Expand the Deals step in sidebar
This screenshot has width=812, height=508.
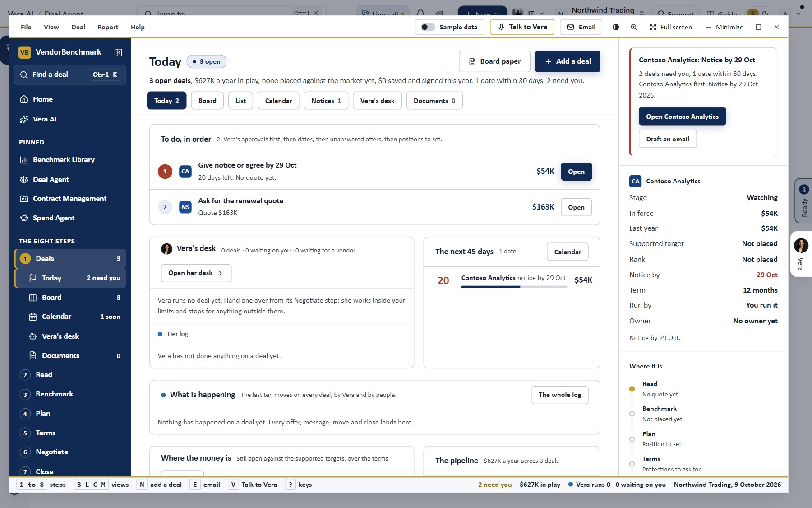[x=70, y=258]
